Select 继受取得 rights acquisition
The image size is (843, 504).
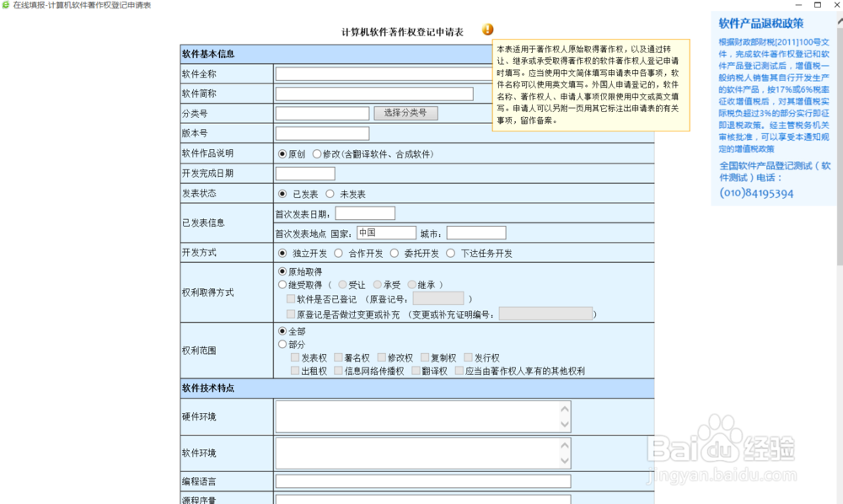point(282,284)
